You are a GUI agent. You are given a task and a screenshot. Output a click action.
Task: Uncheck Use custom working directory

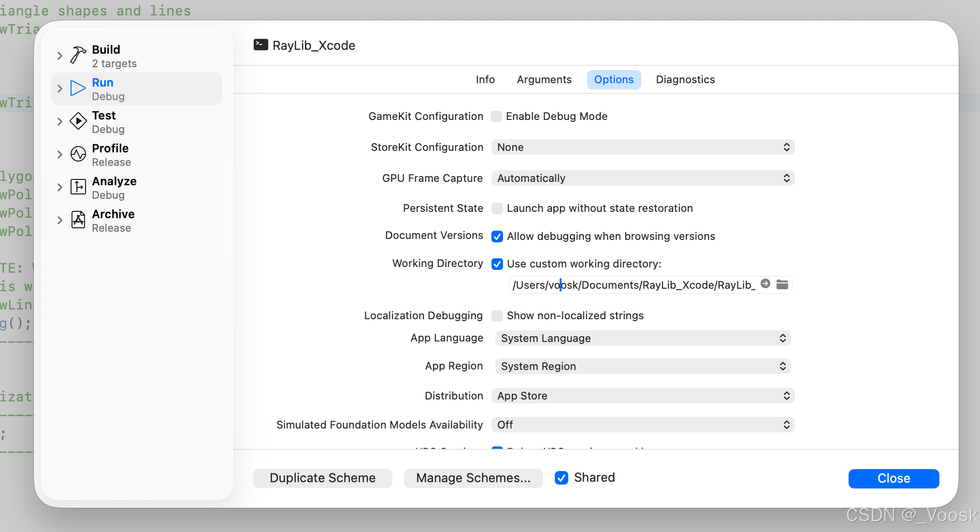pyautogui.click(x=497, y=264)
